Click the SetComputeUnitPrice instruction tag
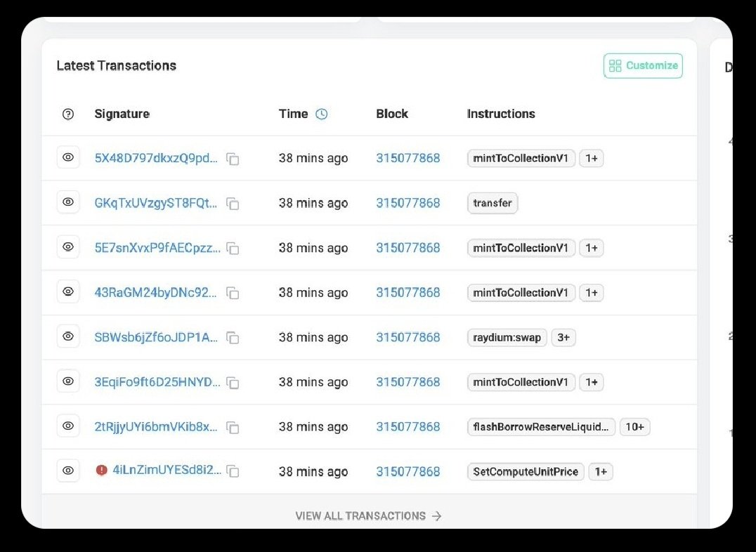The image size is (756, 552). [x=526, y=471]
